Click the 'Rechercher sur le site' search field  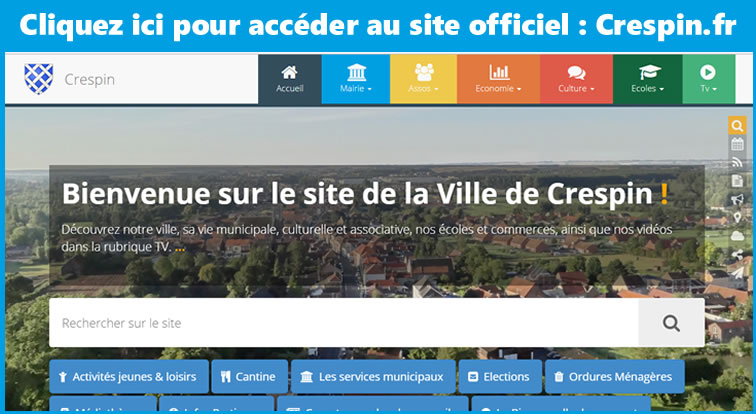pos(344,322)
